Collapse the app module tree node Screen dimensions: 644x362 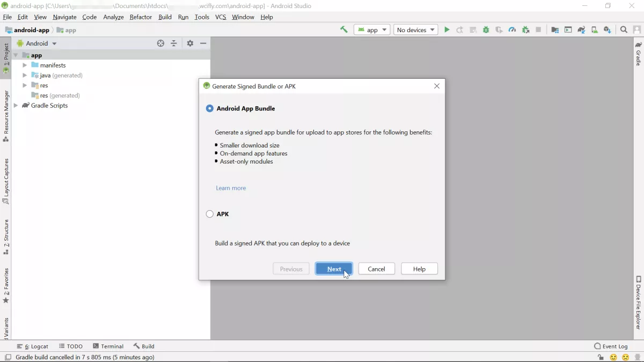pyautogui.click(x=16, y=55)
